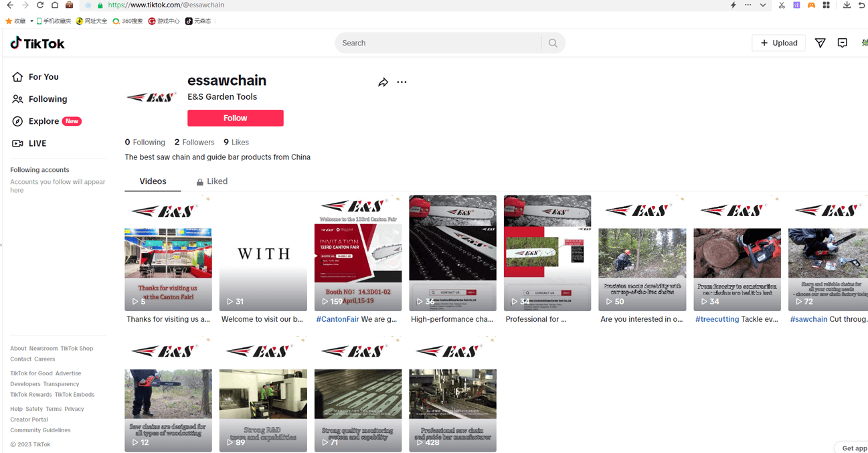
Task: Open the quality monitoring video with 71 views
Action: [x=358, y=394]
